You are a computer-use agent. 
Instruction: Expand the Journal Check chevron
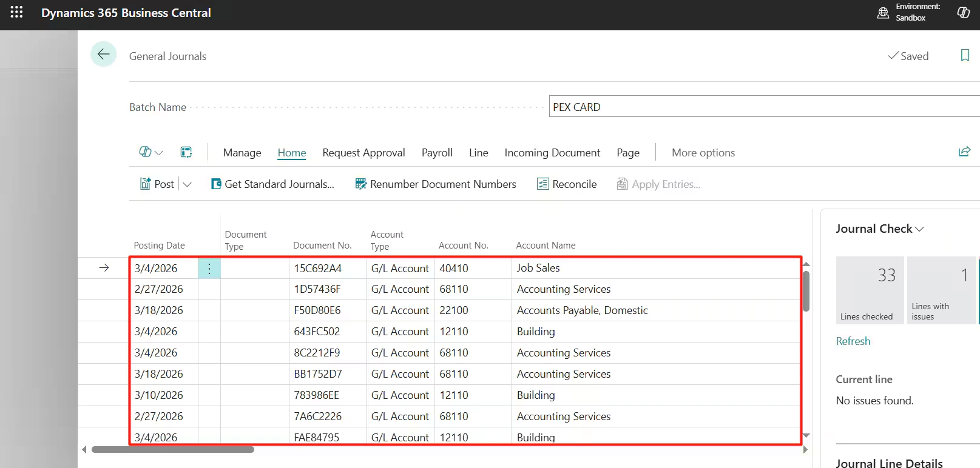(x=919, y=229)
